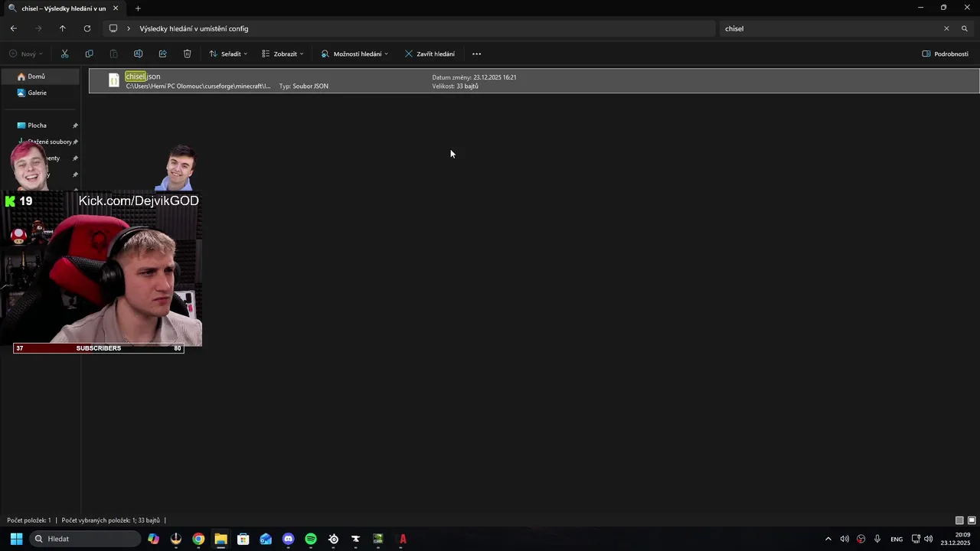Open the red A app in taskbar
The height and width of the screenshot is (551, 980).
point(403,539)
